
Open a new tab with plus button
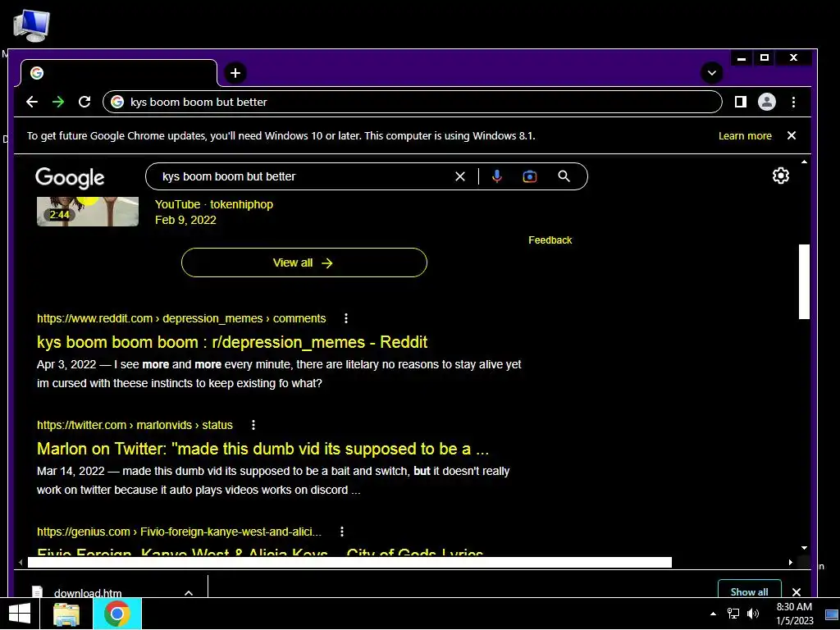click(x=235, y=73)
